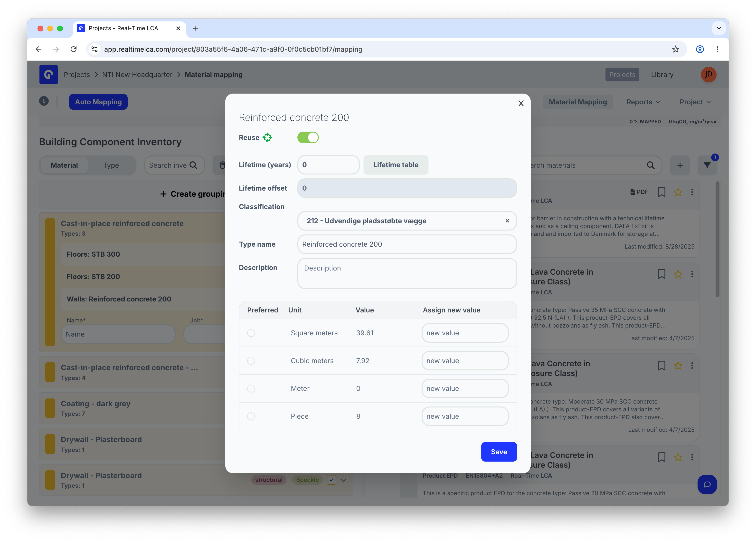The width and height of the screenshot is (756, 542).
Task: Star the Passive 20 MPa concrete card
Action: (678, 457)
